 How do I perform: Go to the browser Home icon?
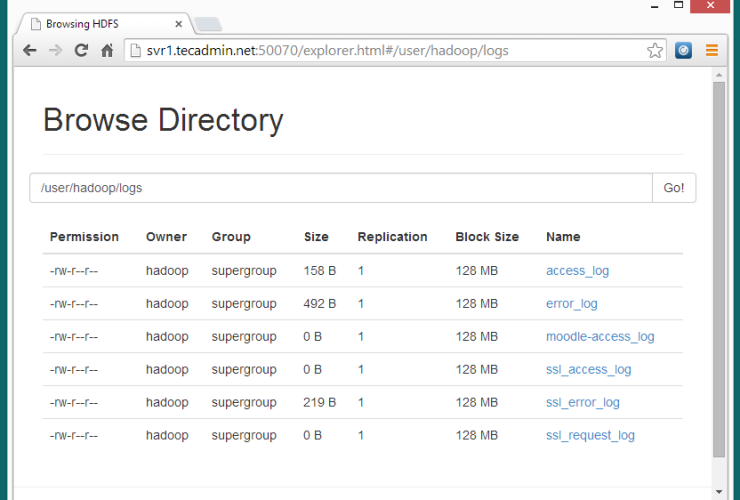click(x=107, y=50)
